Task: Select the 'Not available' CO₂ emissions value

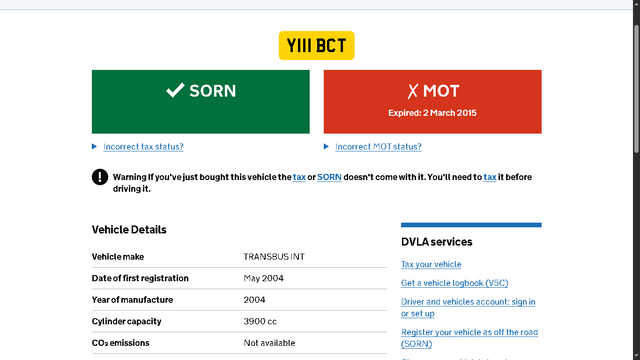Action: point(269,343)
